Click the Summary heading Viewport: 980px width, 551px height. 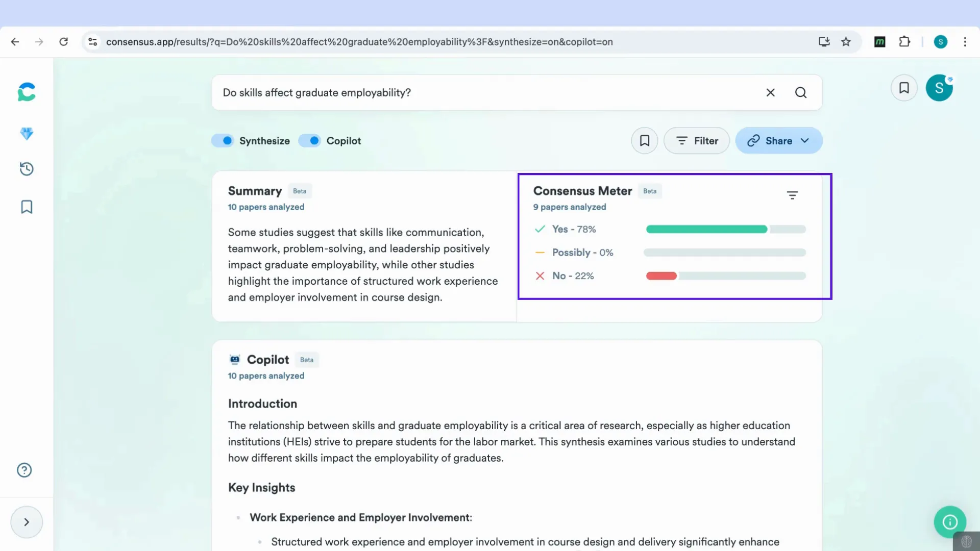[255, 191]
